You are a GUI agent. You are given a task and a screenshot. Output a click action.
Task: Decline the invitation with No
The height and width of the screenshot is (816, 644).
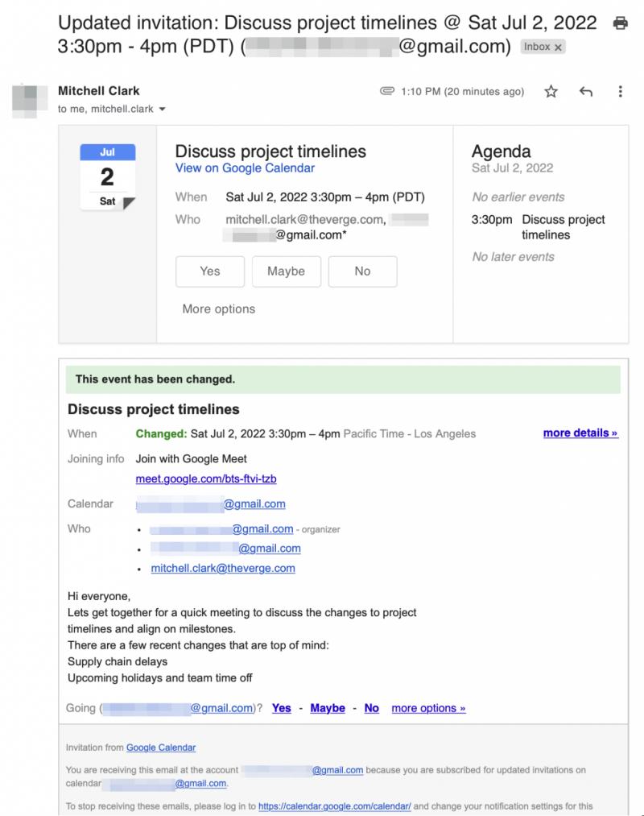362,271
